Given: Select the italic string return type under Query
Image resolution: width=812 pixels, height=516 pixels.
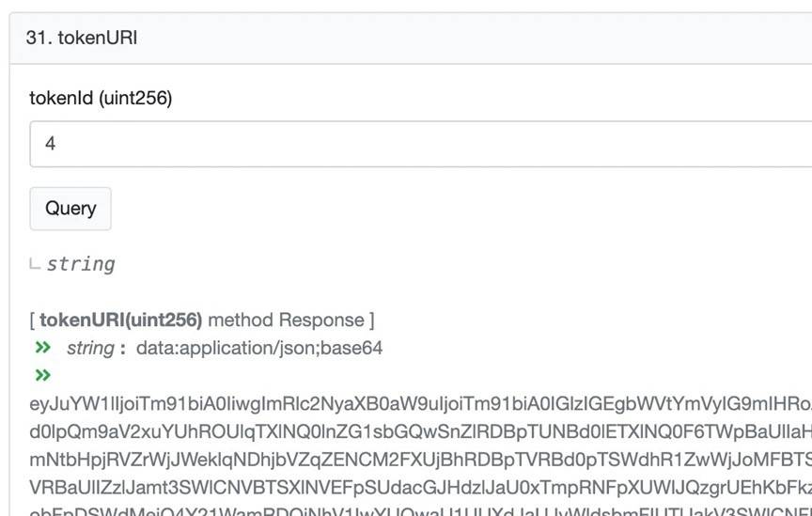Looking at the screenshot, I should click(x=81, y=264).
